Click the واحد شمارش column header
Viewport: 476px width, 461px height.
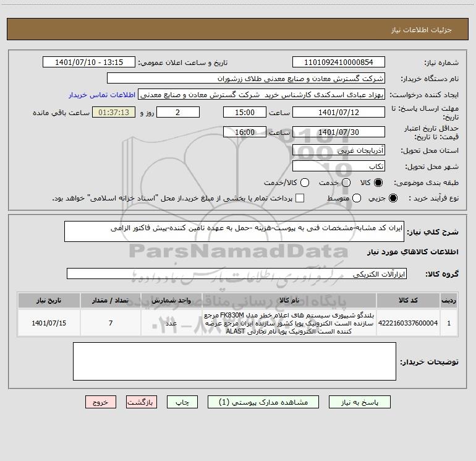(171, 301)
